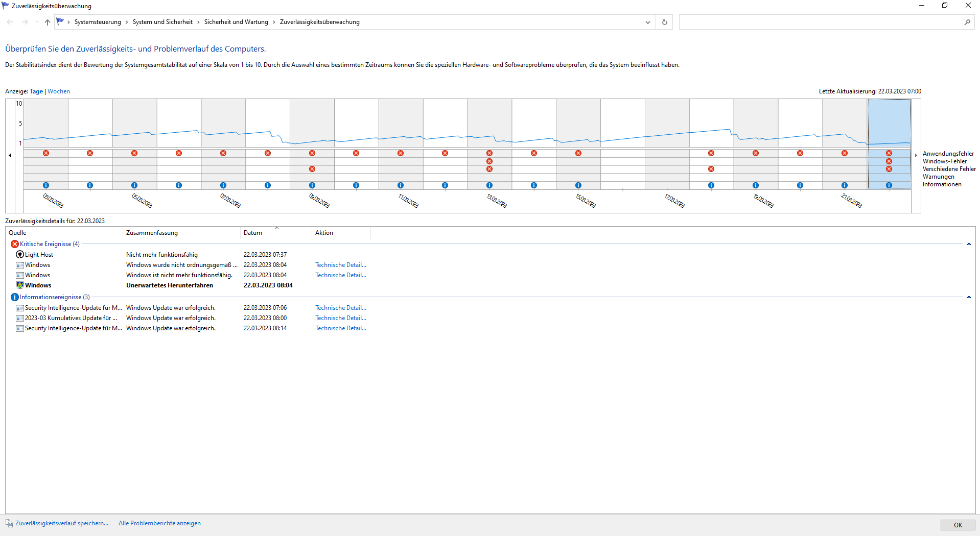
Task: Click the flag icon in the address bar
Action: (x=60, y=21)
